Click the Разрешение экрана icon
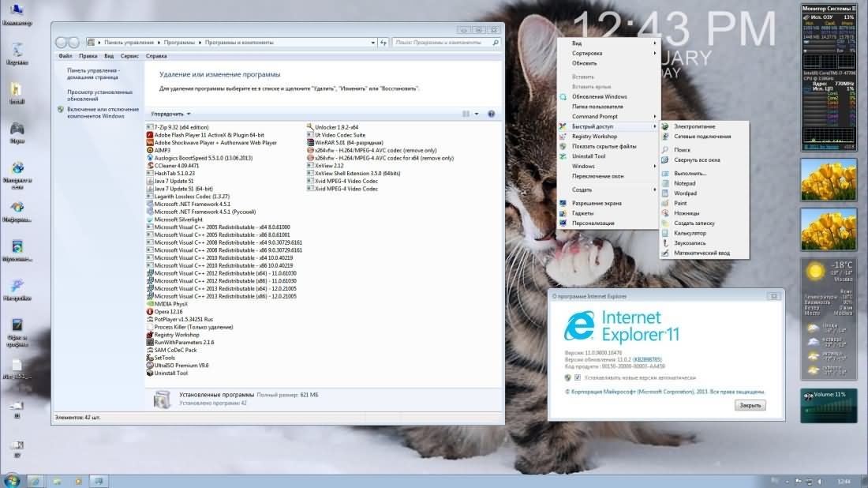 pyautogui.click(x=563, y=203)
